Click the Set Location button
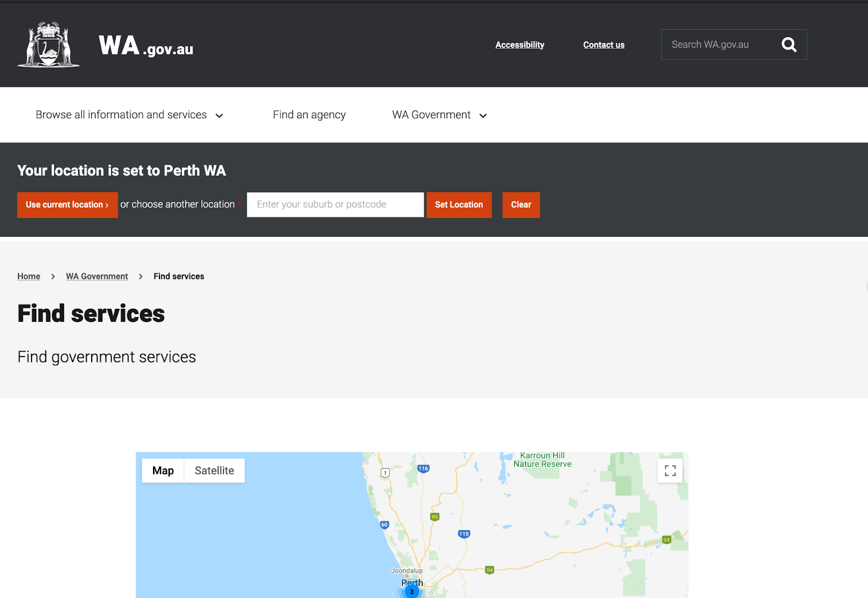The width and height of the screenshot is (868, 598). click(x=459, y=205)
